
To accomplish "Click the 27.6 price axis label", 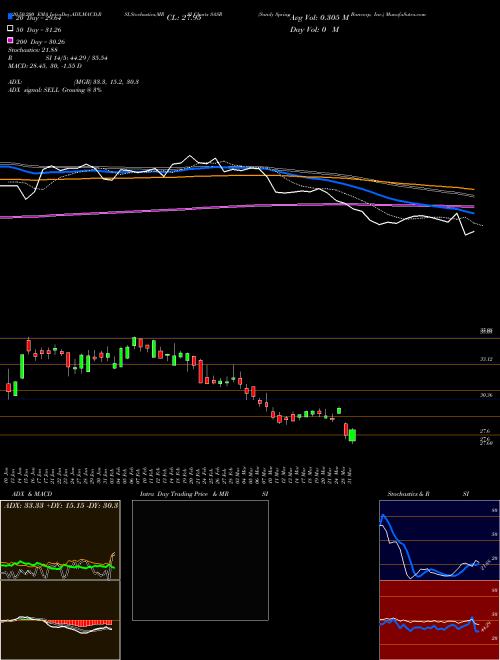I will 485,431.
